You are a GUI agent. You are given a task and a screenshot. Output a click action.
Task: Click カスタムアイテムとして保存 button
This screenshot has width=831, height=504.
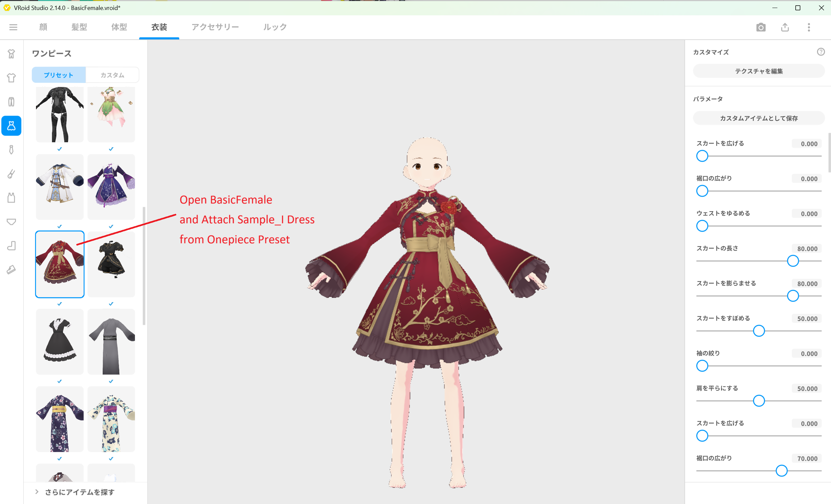pos(758,118)
